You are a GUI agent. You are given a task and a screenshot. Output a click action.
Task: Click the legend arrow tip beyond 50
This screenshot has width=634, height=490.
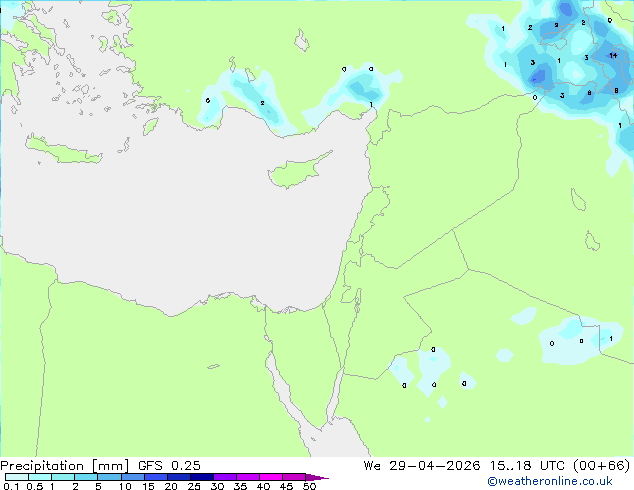317,477
